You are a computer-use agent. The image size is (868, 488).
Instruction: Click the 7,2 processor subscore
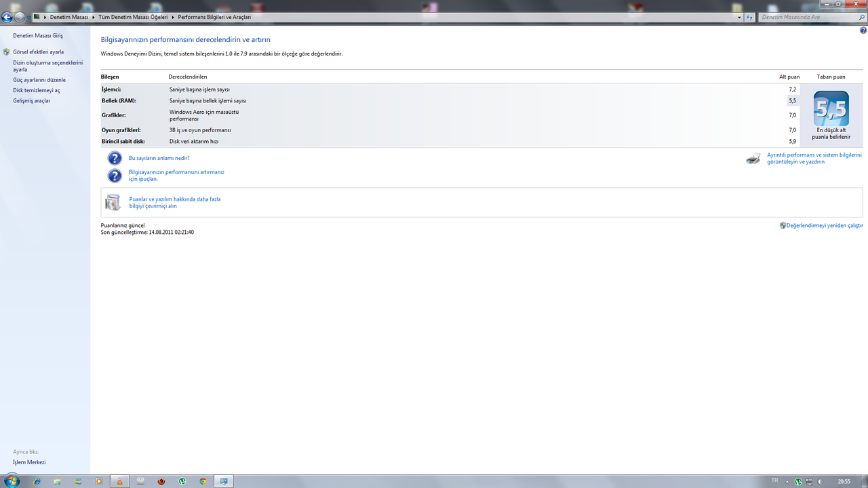(x=792, y=89)
